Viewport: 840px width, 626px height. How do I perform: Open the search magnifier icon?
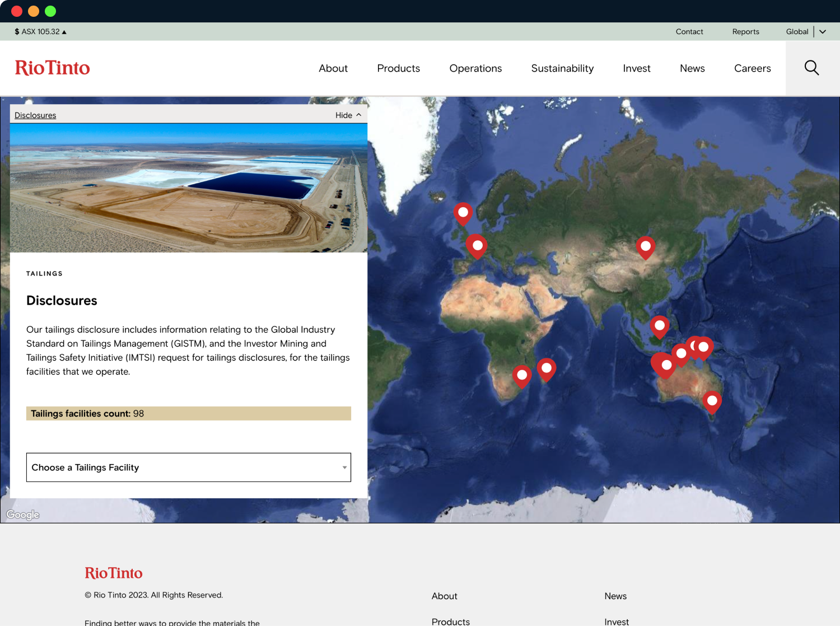click(x=811, y=68)
